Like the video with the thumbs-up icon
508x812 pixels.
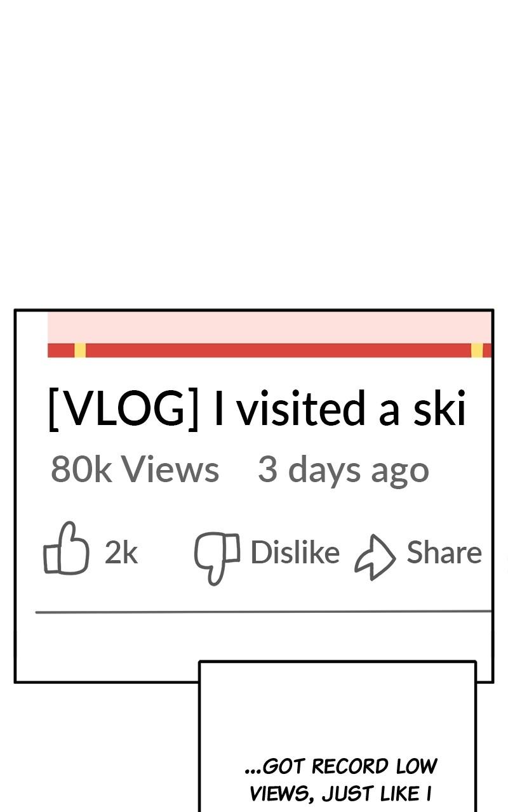[66, 549]
